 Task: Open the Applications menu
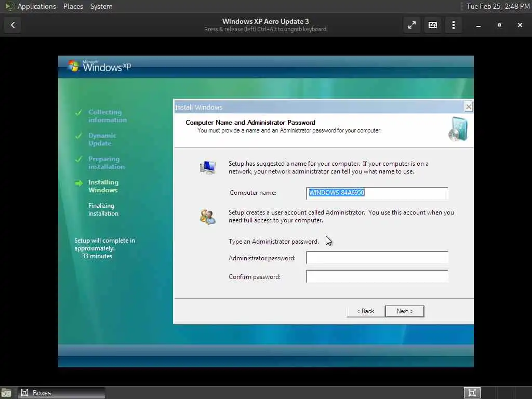37,6
